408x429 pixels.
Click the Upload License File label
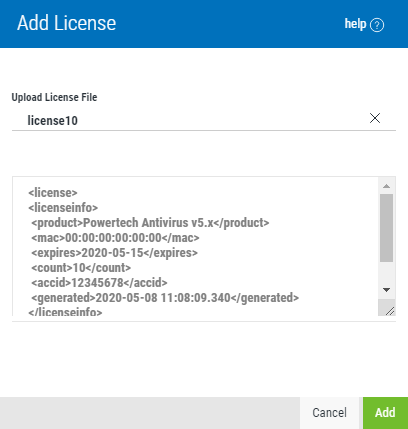(54, 97)
